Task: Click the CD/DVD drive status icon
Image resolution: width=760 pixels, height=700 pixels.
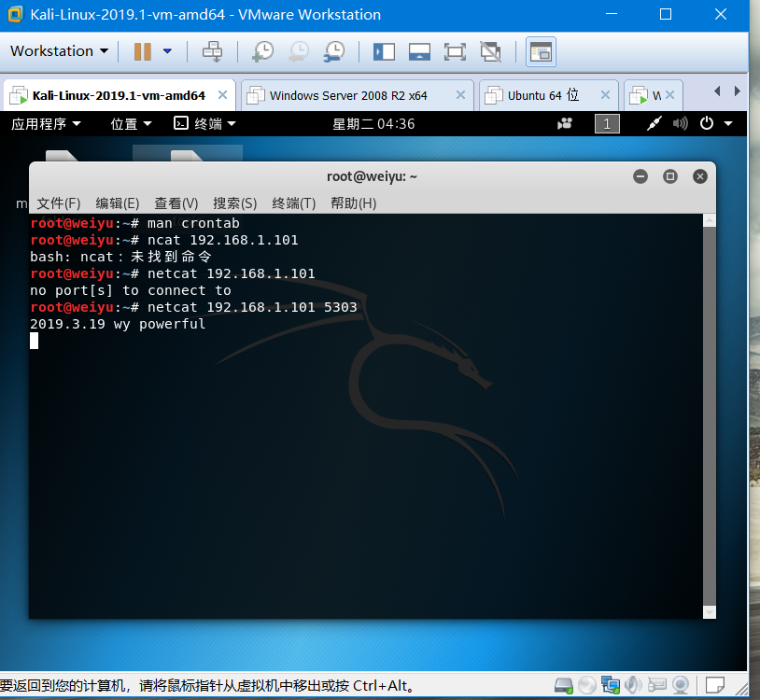Action: (x=587, y=685)
